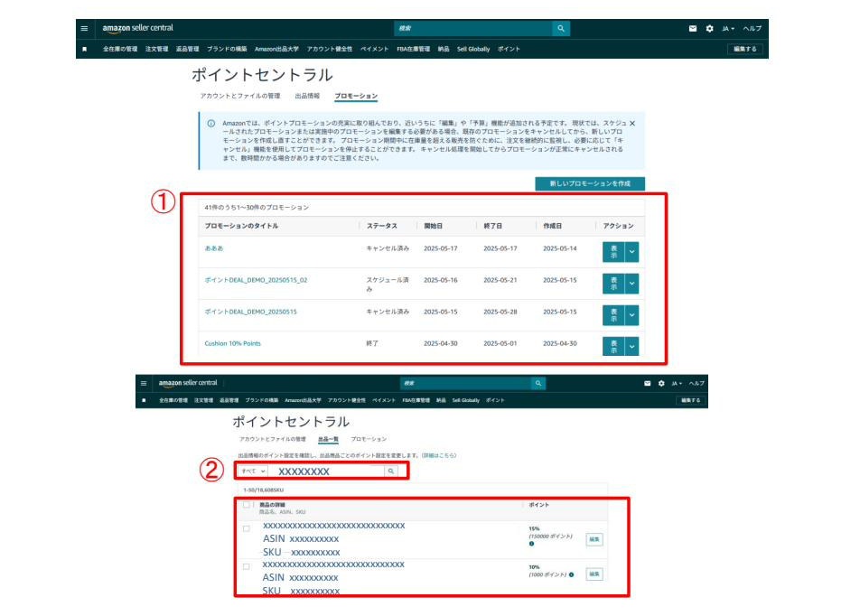
Task: Open Cushion 10% Points promotion link
Action: tap(232, 343)
